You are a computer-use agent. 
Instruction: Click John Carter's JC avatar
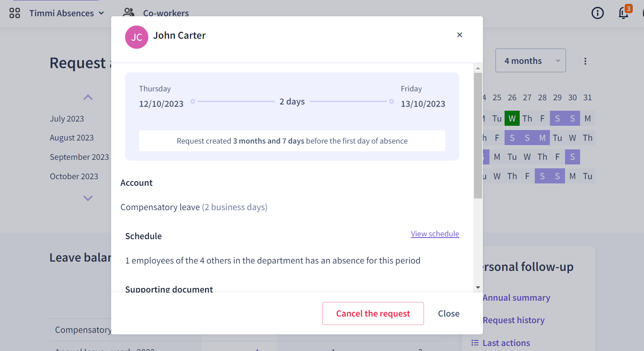pos(137,37)
